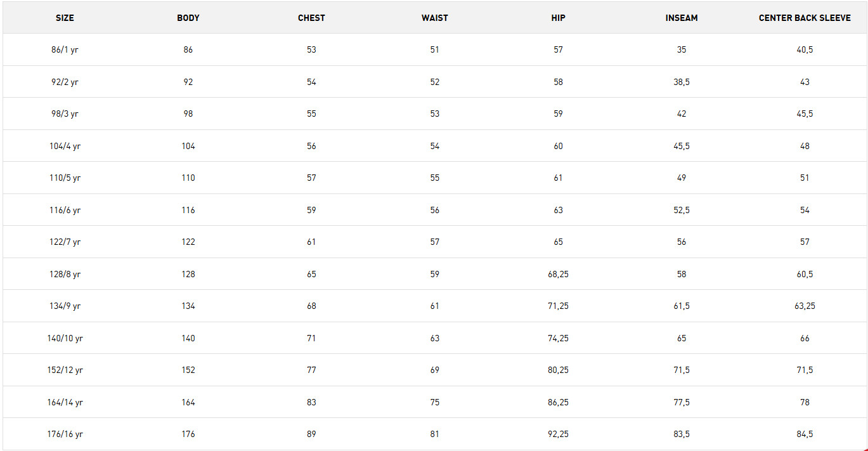The height and width of the screenshot is (451, 868).
Task: Click the 116/6 yr size cell
Action: pyautogui.click(x=65, y=210)
